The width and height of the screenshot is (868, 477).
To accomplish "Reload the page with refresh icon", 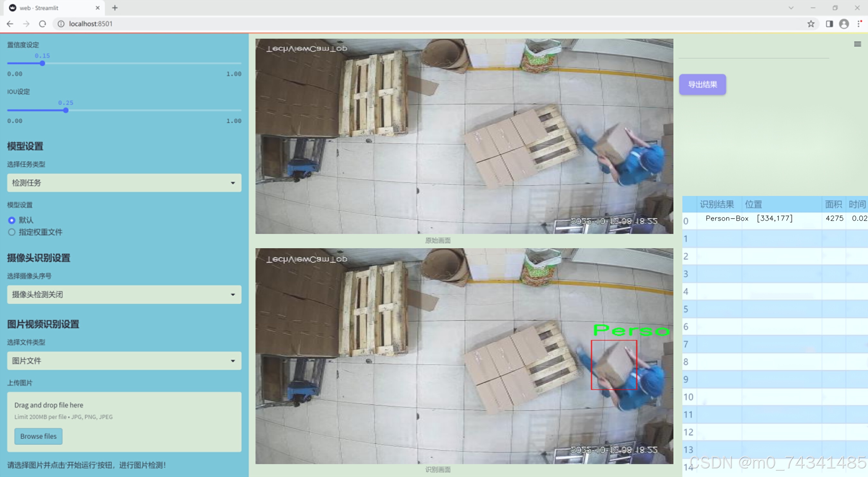I will coord(43,24).
